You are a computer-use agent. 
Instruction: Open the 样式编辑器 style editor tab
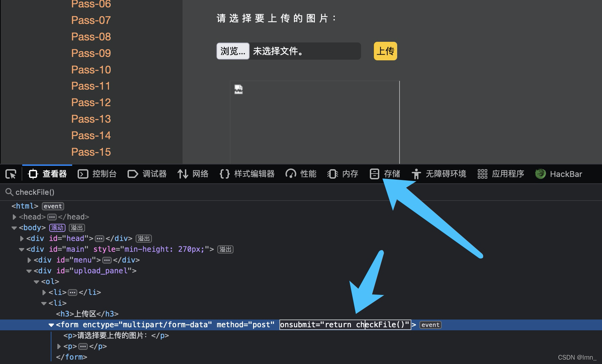point(247,174)
